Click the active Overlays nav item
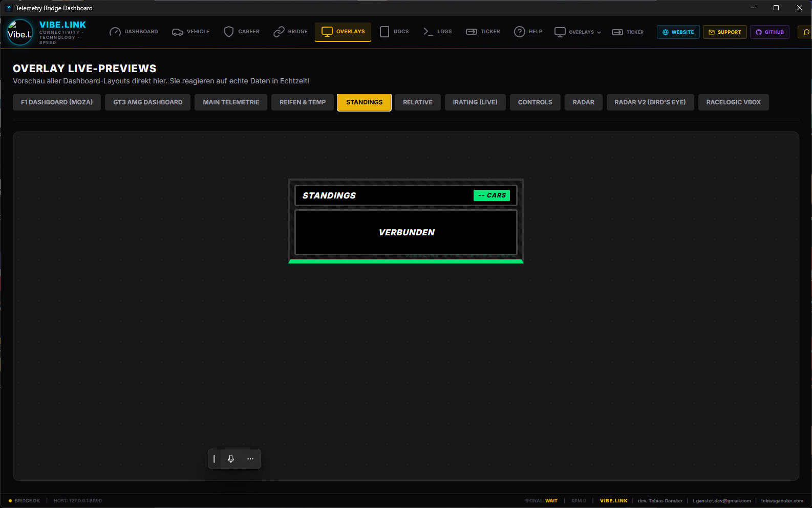The image size is (812, 508). 343,32
